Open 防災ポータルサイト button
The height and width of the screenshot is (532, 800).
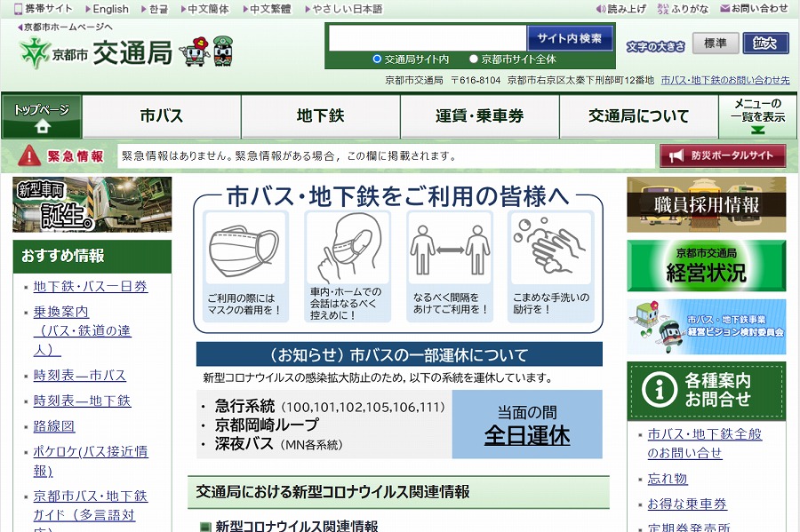click(723, 156)
